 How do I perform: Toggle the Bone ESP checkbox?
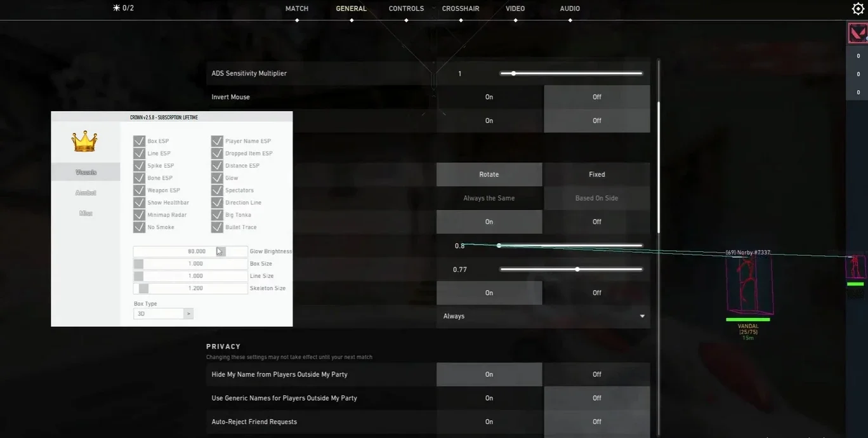click(x=139, y=178)
